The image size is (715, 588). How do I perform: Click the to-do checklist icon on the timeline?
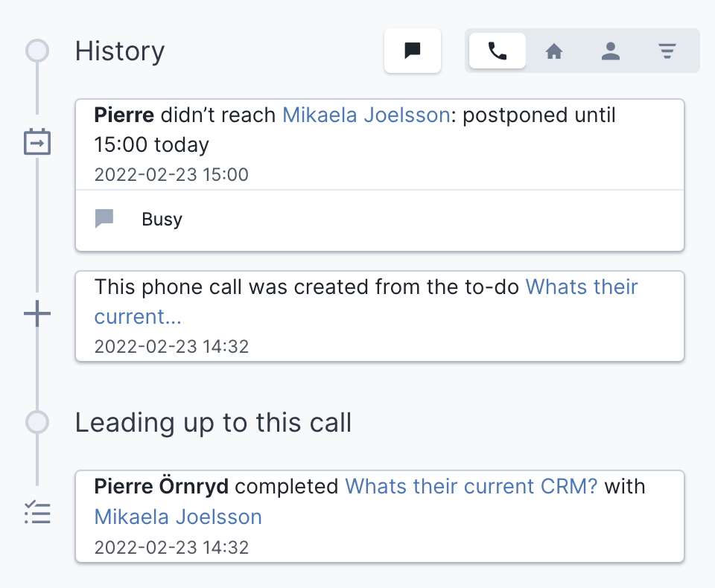37,512
